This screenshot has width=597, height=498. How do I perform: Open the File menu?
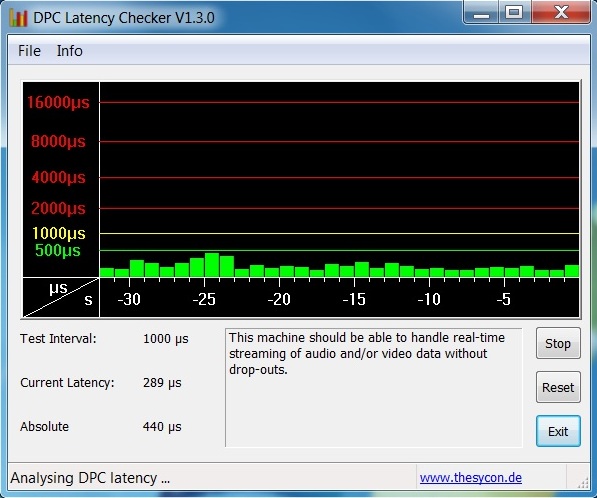tap(29, 51)
